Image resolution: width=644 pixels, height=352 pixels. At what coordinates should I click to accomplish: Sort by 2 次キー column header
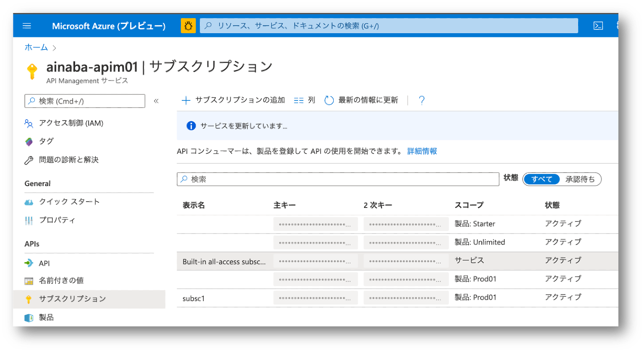(x=378, y=205)
